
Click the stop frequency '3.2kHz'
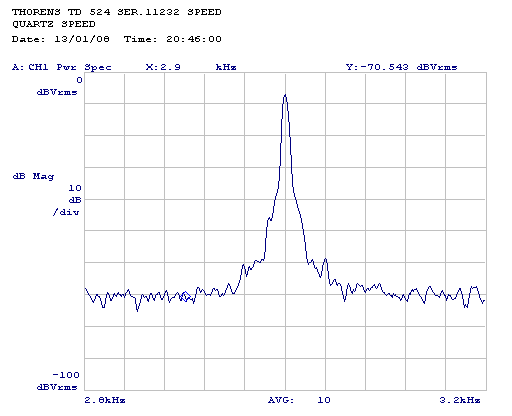[x=460, y=400]
